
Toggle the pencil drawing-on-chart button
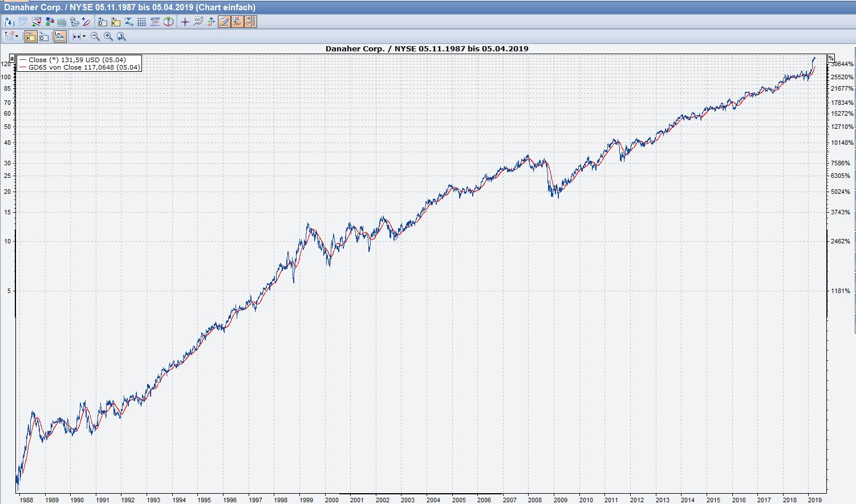(x=224, y=22)
